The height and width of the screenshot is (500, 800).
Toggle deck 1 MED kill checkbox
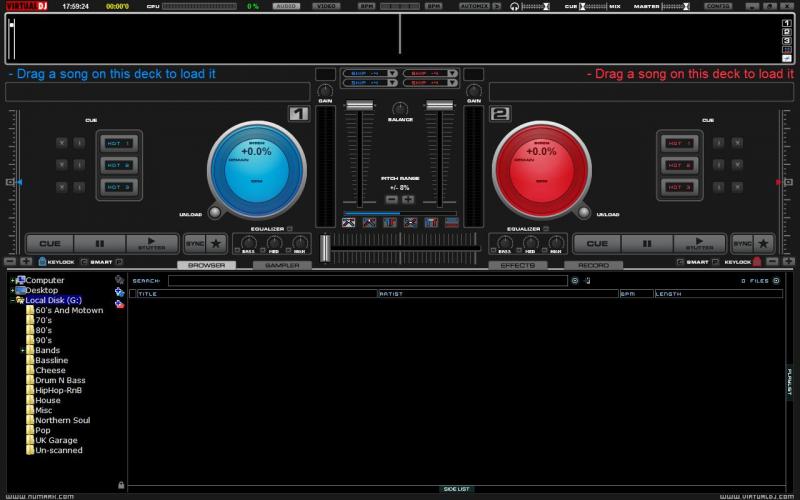[x=263, y=251]
